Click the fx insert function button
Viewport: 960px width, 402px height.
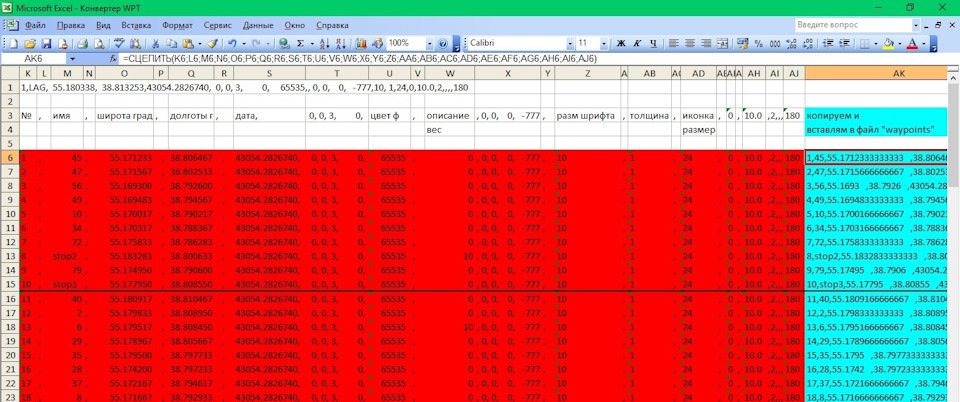point(113,59)
